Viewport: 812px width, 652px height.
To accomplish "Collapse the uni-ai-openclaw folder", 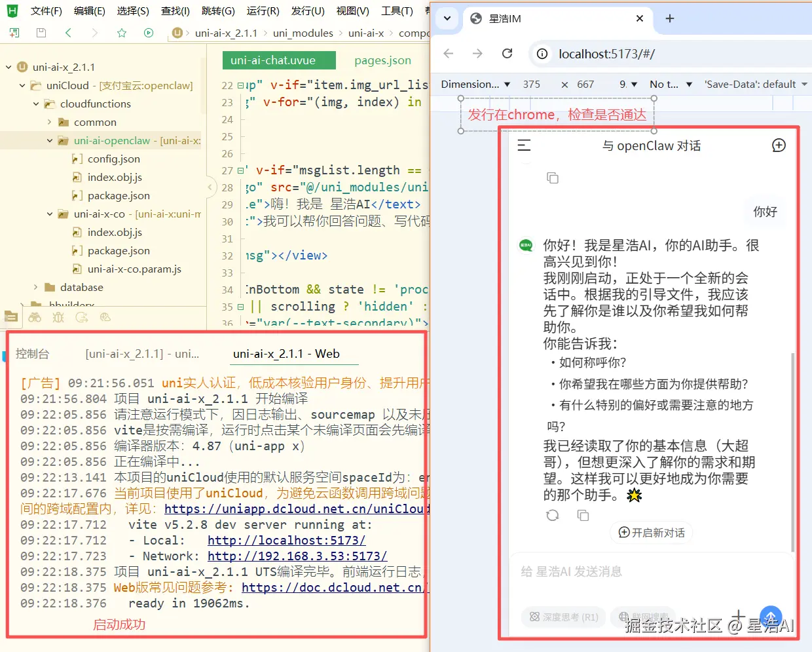I will click(50, 140).
